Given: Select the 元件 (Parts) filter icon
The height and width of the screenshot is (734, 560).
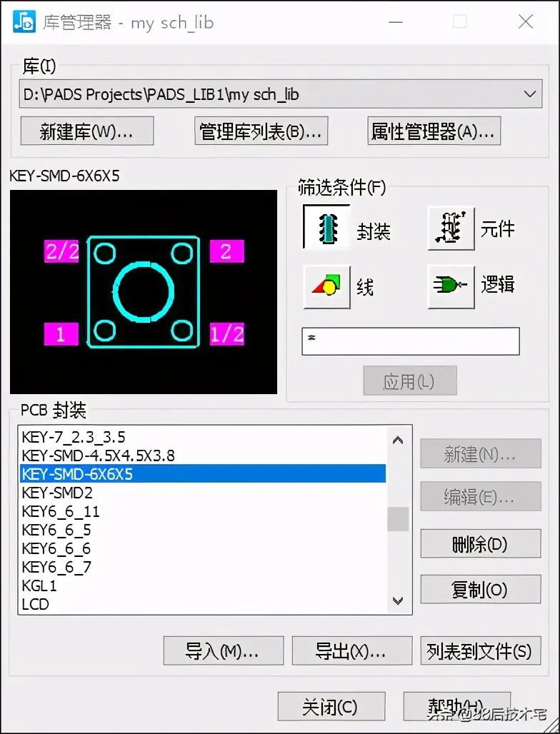Looking at the screenshot, I should click(x=451, y=228).
